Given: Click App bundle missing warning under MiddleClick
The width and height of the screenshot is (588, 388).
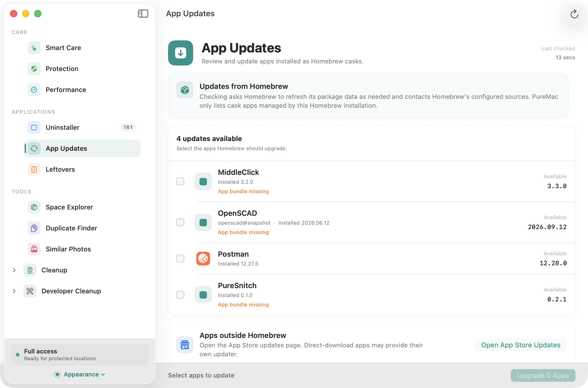Looking at the screenshot, I should (243, 192).
